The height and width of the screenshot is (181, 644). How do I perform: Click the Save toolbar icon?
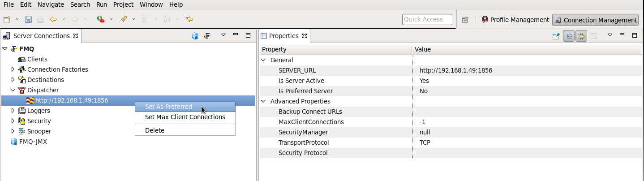pos(28,19)
